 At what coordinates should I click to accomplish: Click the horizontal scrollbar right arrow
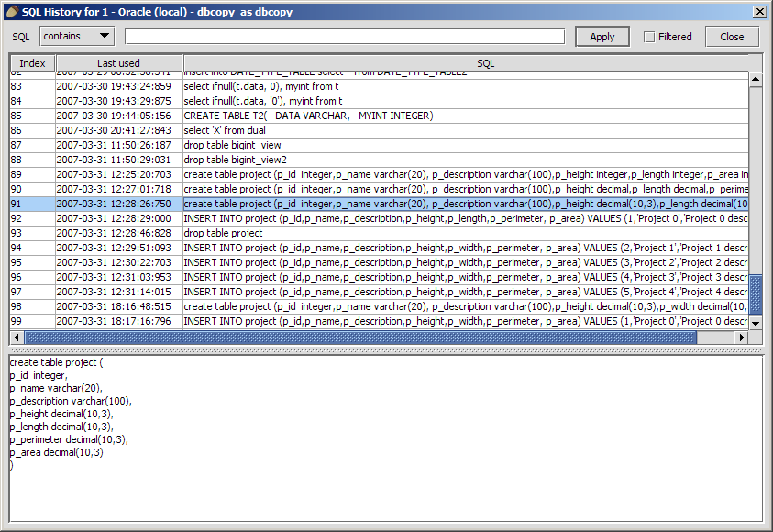pyautogui.click(x=743, y=338)
